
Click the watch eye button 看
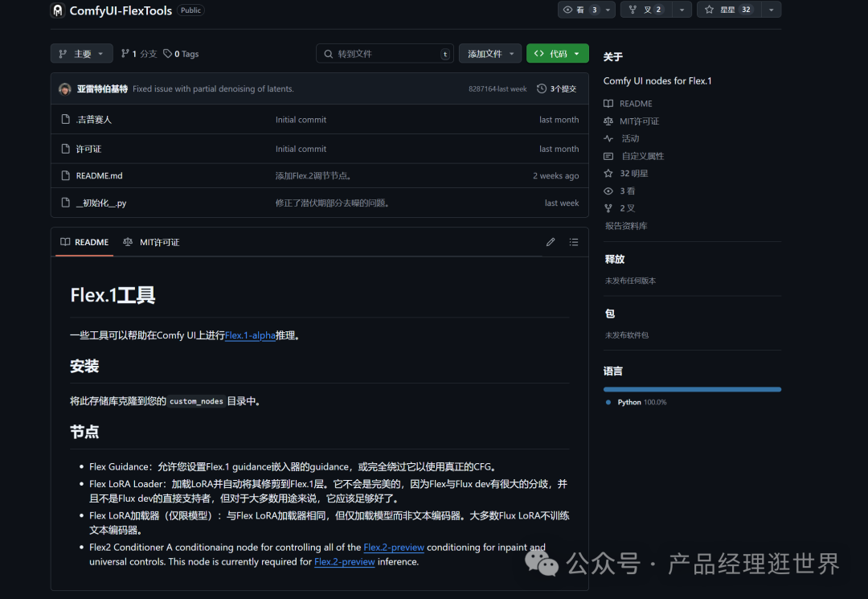(580, 10)
